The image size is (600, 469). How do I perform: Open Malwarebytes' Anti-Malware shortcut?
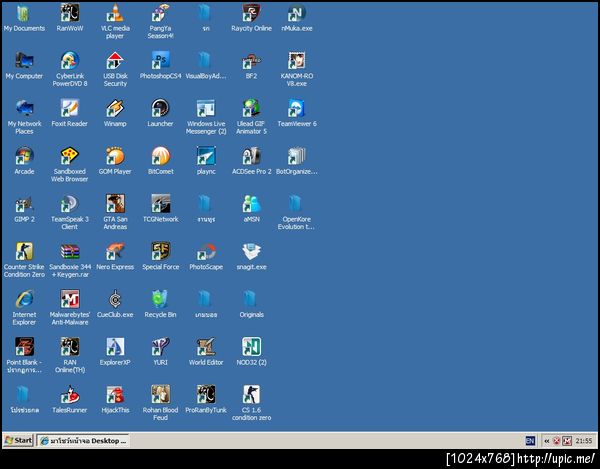point(70,308)
